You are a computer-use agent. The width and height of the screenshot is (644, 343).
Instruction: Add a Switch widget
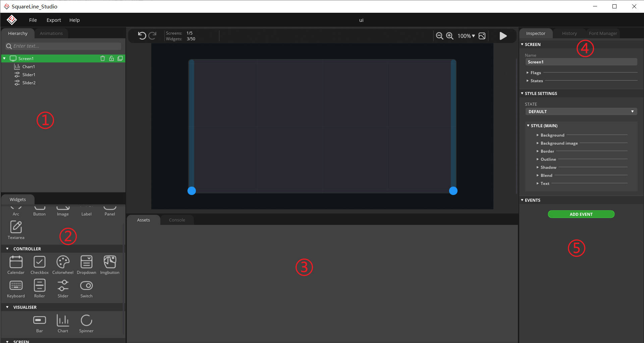[87, 289]
